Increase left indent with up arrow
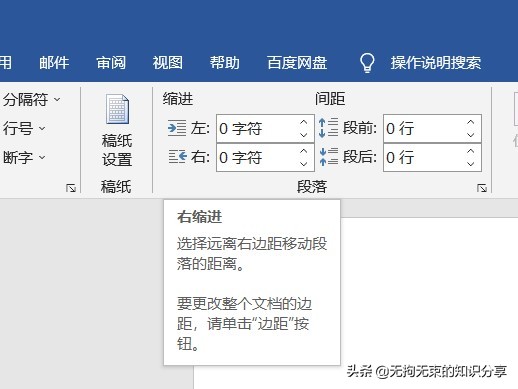518x389 pixels. [x=303, y=122]
